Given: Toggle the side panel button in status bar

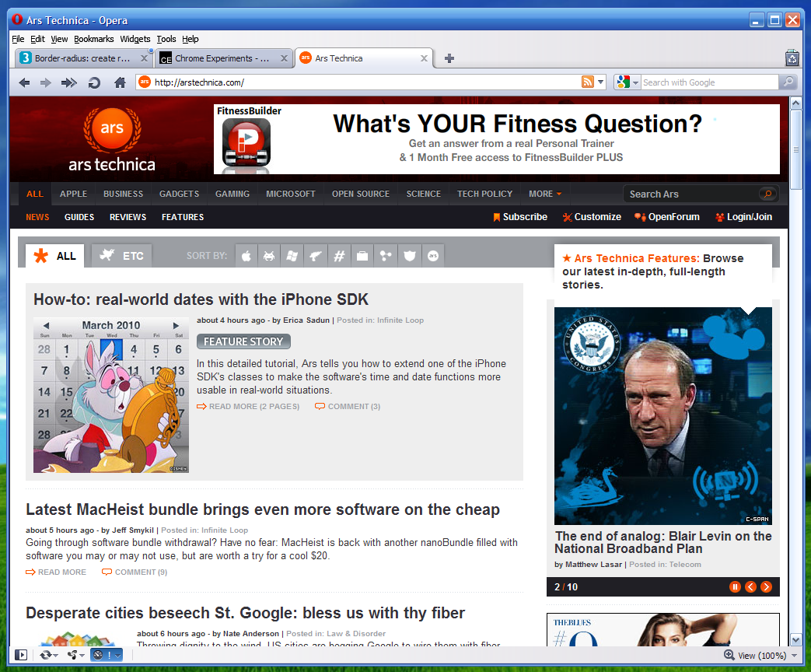Looking at the screenshot, I should pos(21,655).
